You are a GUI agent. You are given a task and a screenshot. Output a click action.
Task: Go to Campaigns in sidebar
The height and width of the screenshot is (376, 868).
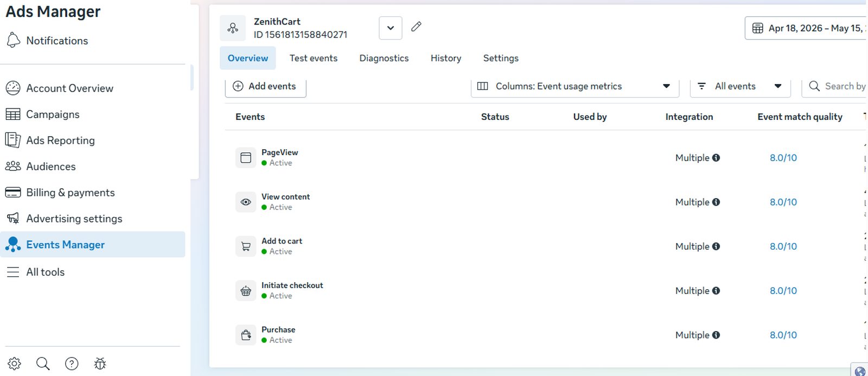pos(93,114)
